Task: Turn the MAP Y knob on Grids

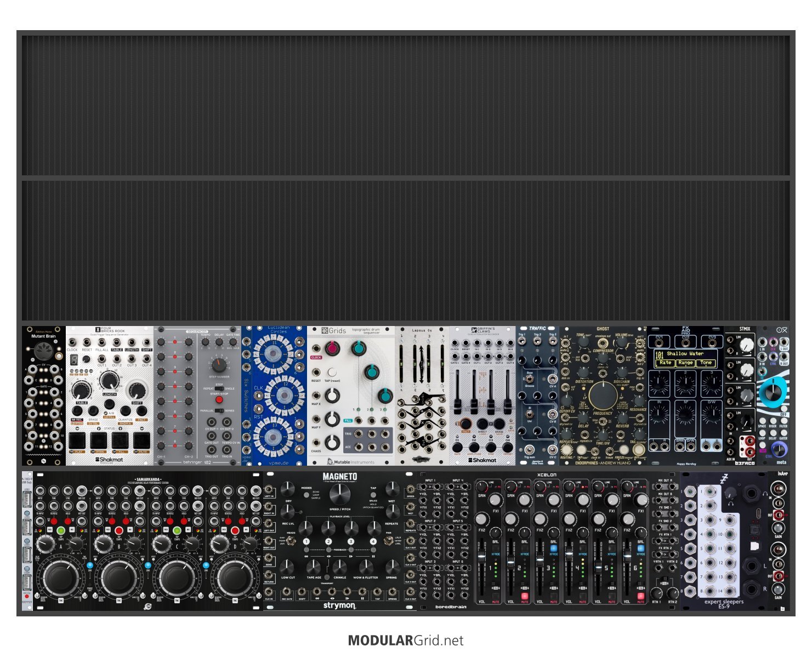Action: click(332, 419)
